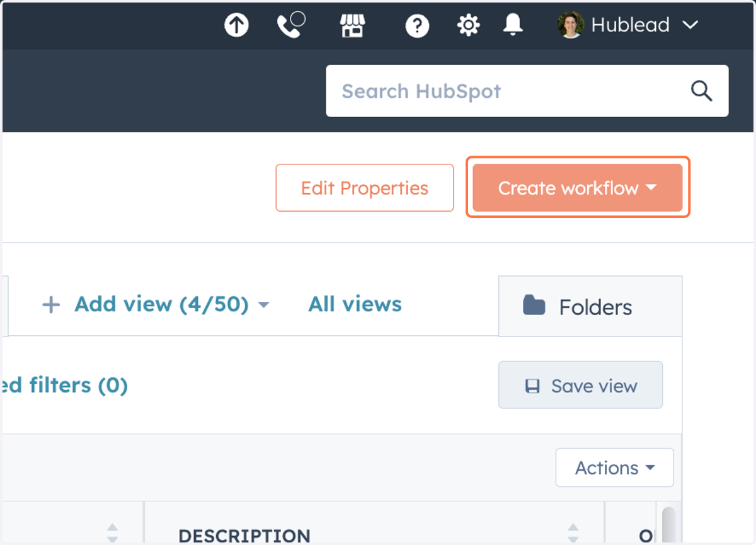
Task: Click the Edit Properties button
Action: click(364, 188)
